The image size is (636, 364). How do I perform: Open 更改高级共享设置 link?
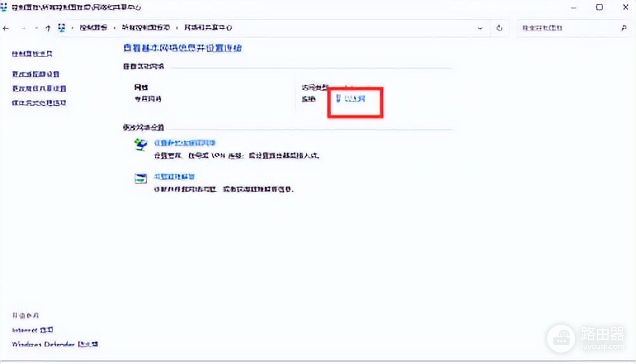(39, 88)
